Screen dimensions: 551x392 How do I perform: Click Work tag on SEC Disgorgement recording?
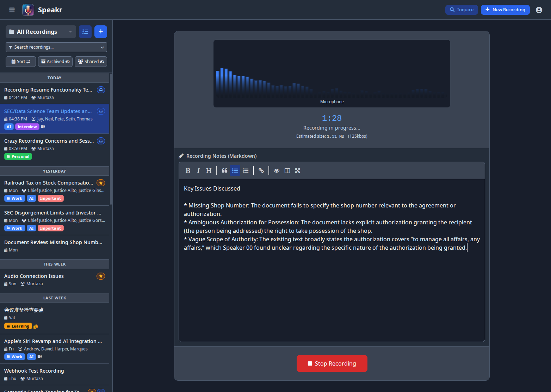(14, 228)
